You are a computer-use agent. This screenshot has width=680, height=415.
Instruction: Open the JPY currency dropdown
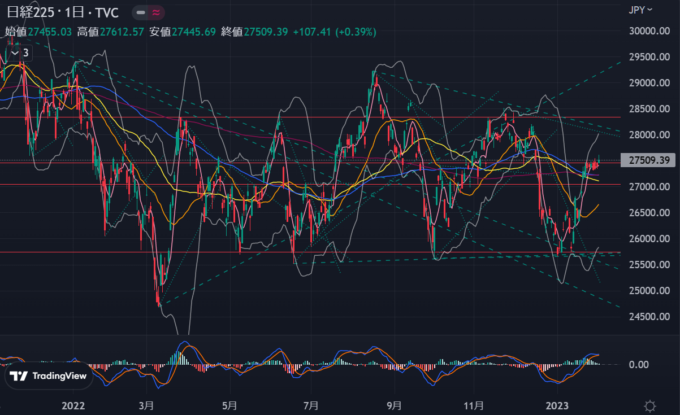click(641, 9)
